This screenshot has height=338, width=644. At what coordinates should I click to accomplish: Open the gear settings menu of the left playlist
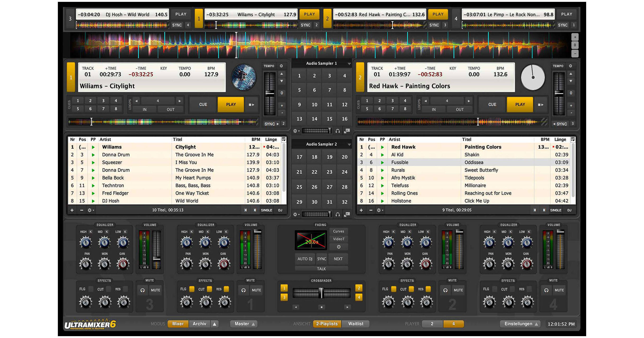[90, 210]
